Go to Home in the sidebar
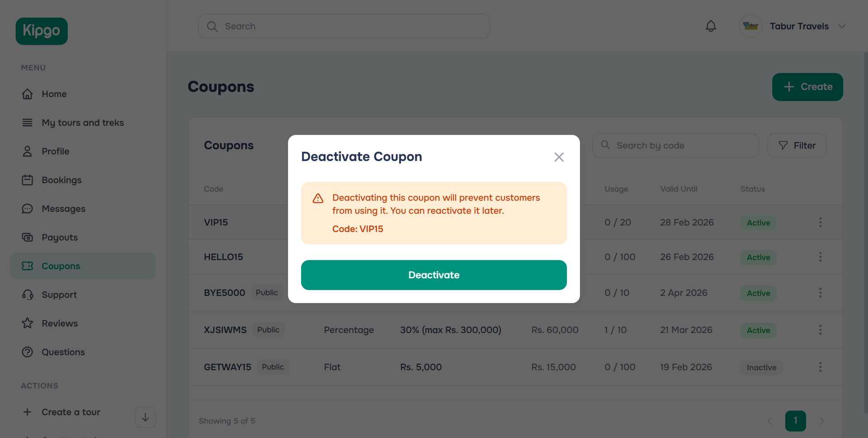This screenshot has height=438, width=868. click(54, 94)
